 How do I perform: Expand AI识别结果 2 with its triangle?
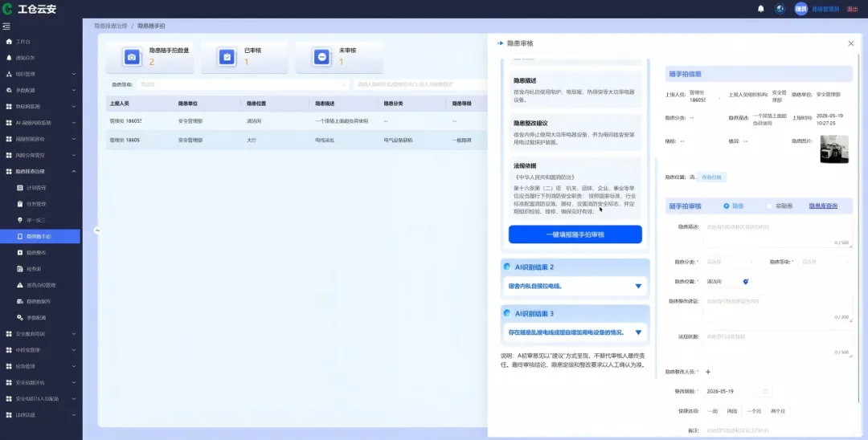click(x=637, y=287)
